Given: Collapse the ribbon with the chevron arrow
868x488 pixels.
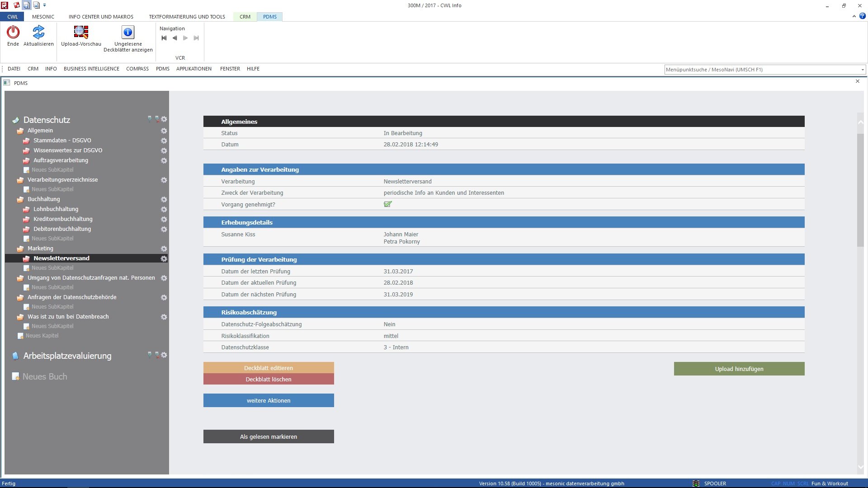Looking at the screenshot, I should [x=854, y=16].
